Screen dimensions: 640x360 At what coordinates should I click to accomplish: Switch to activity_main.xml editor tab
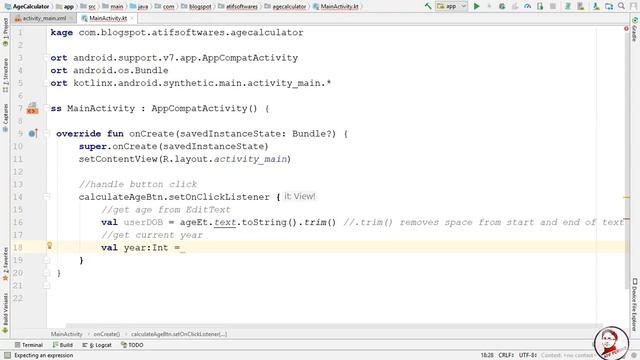pos(44,18)
